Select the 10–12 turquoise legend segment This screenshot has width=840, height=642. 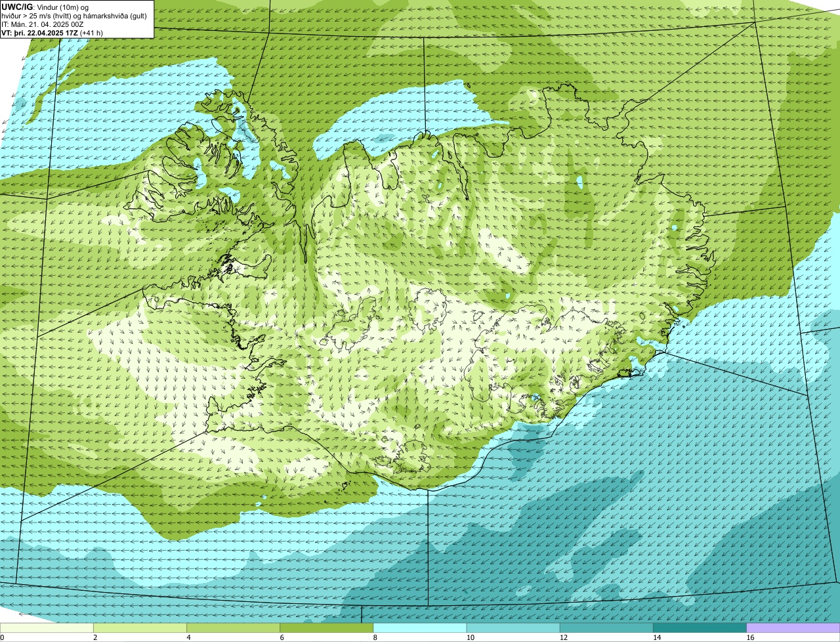coord(513,628)
